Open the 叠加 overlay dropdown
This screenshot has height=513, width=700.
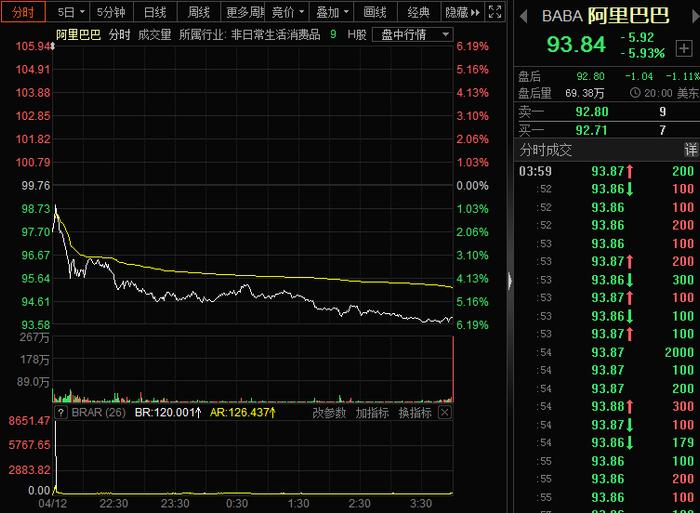point(332,12)
